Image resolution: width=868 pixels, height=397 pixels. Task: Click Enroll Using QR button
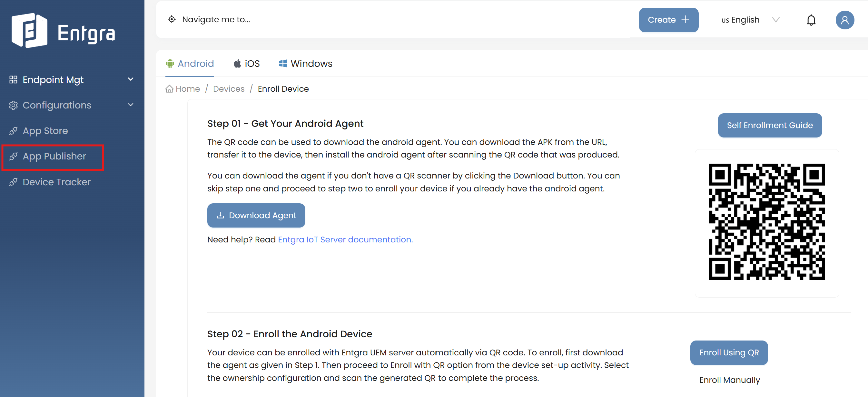pyautogui.click(x=729, y=352)
